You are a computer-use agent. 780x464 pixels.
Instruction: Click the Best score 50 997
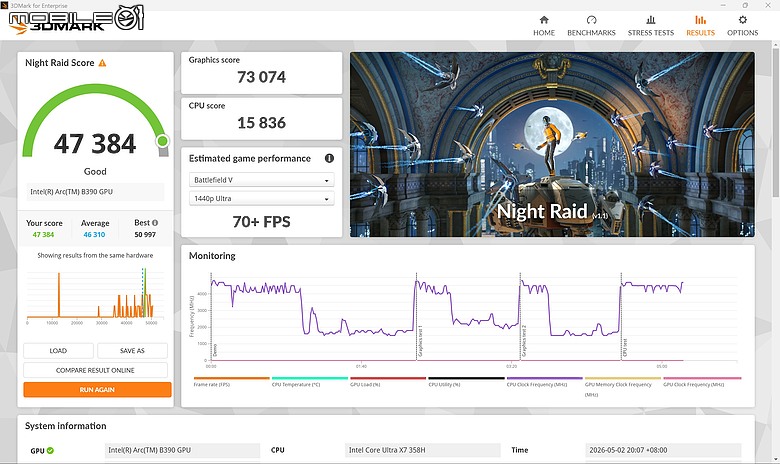tap(145, 234)
